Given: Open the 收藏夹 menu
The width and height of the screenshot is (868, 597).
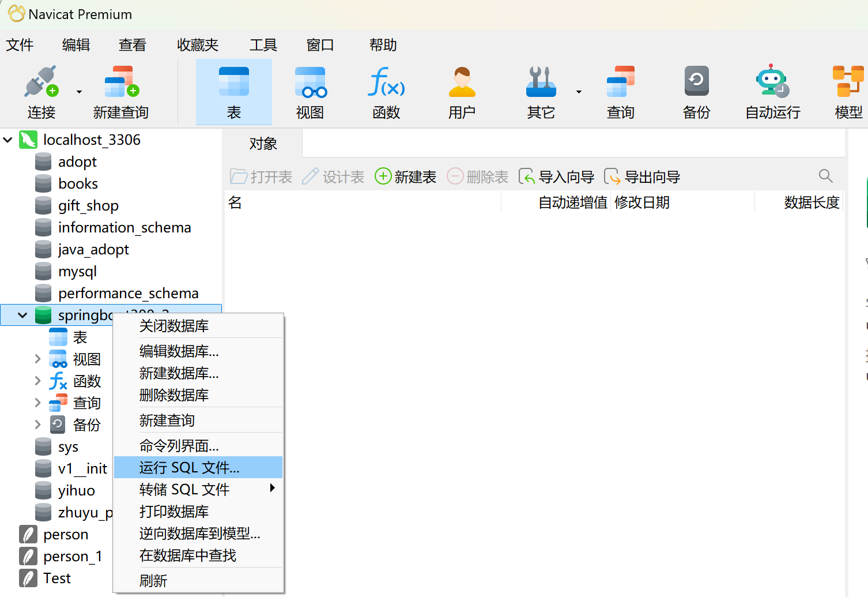Looking at the screenshot, I should [x=198, y=45].
